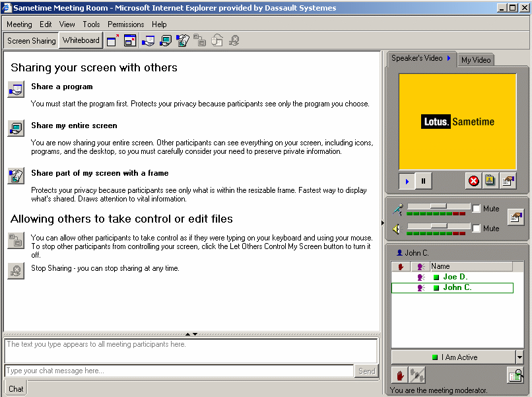Screen dimensions: 532x397
Task: Open the Help menu
Action: pyautogui.click(x=159, y=24)
